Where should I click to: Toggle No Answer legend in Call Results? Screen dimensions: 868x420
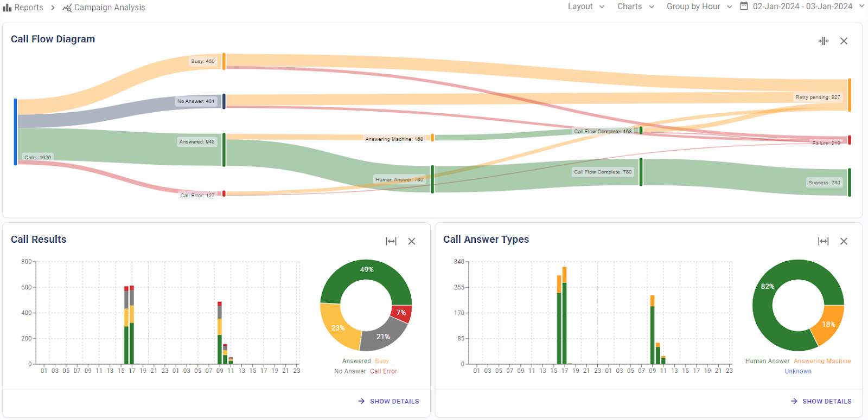click(x=350, y=371)
